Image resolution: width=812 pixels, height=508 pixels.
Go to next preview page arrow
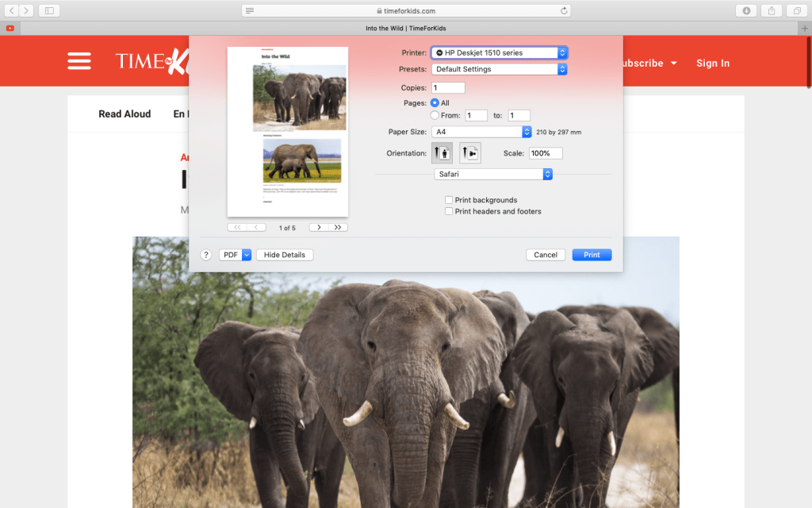pyautogui.click(x=319, y=228)
